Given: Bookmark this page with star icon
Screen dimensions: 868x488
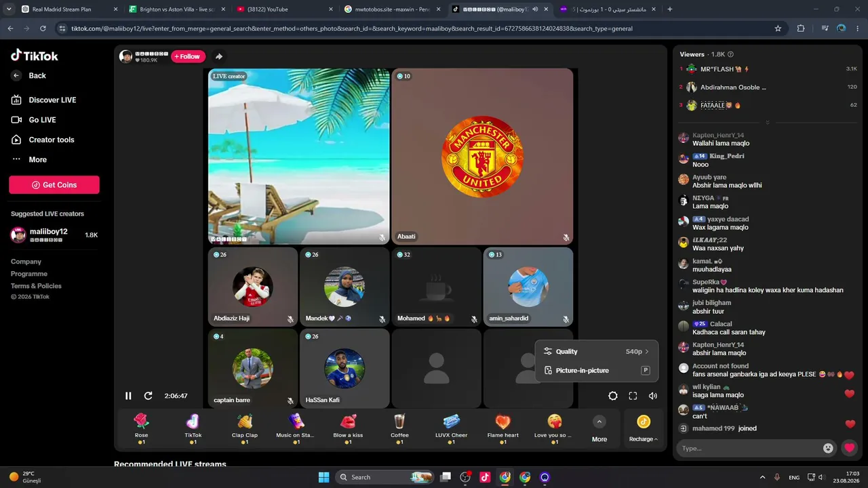Looking at the screenshot, I should point(778,28).
